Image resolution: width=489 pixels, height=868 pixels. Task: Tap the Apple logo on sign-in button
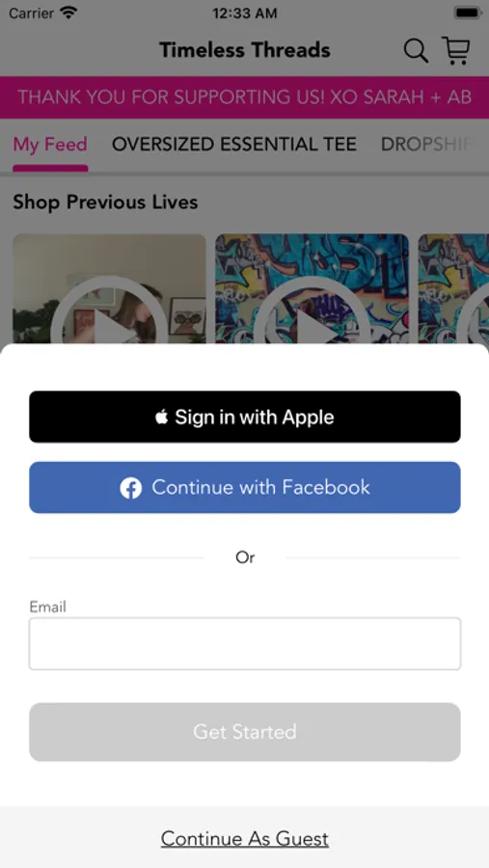coord(162,417)
